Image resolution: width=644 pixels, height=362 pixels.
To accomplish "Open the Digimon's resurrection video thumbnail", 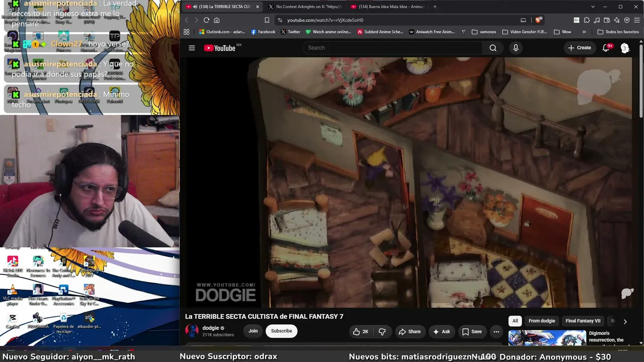I will (x=547, y=338).
